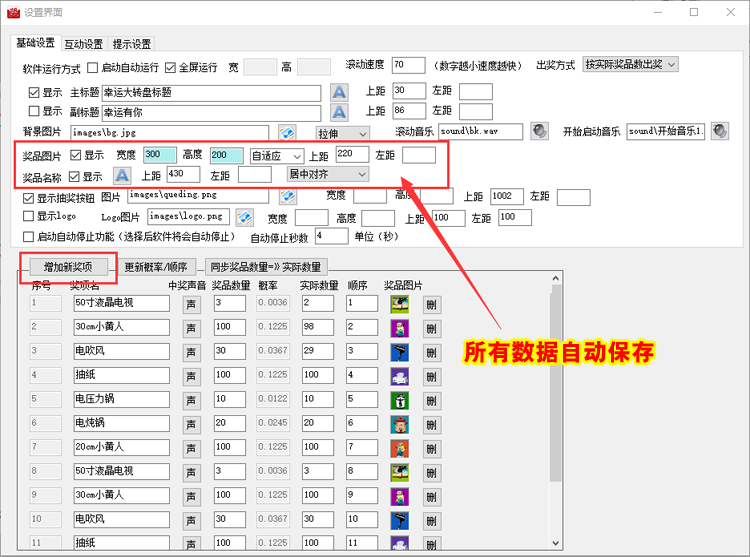Click prize name field of row 5 电压力锅
Viewport: 750px width, 557px height.
point(121,399)
